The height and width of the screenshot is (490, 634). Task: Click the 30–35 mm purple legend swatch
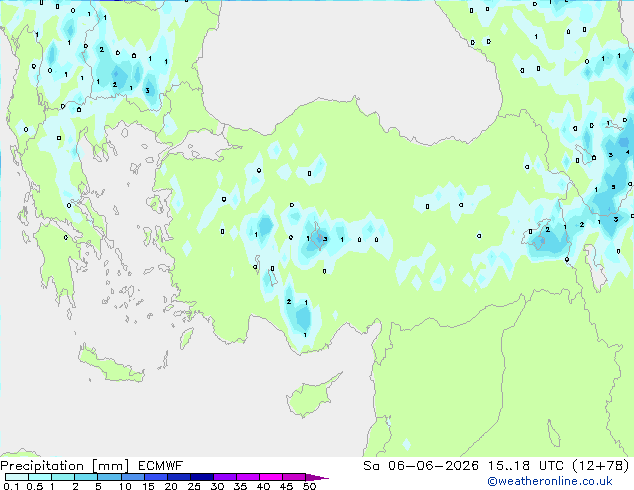pos(225,477)
